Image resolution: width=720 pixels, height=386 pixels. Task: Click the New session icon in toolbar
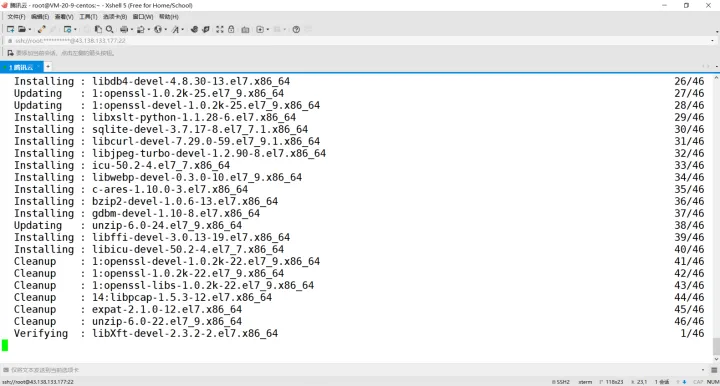click(10, 29)
